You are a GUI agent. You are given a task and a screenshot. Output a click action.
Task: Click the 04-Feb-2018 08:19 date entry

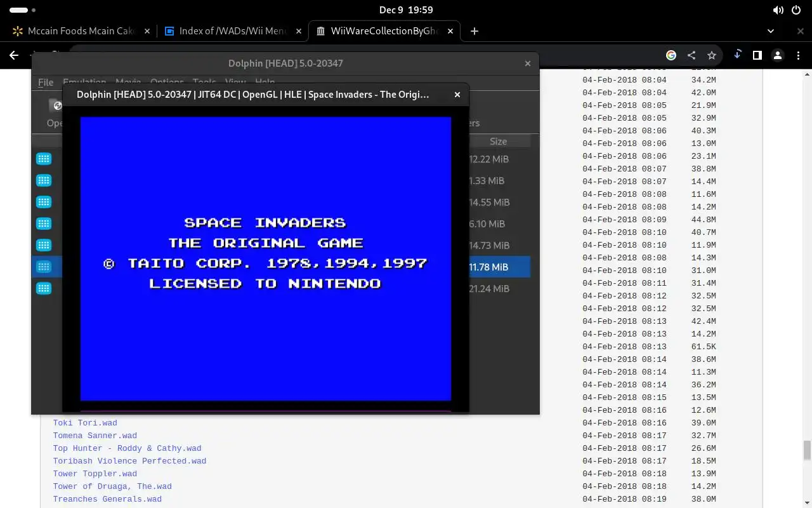624,499
